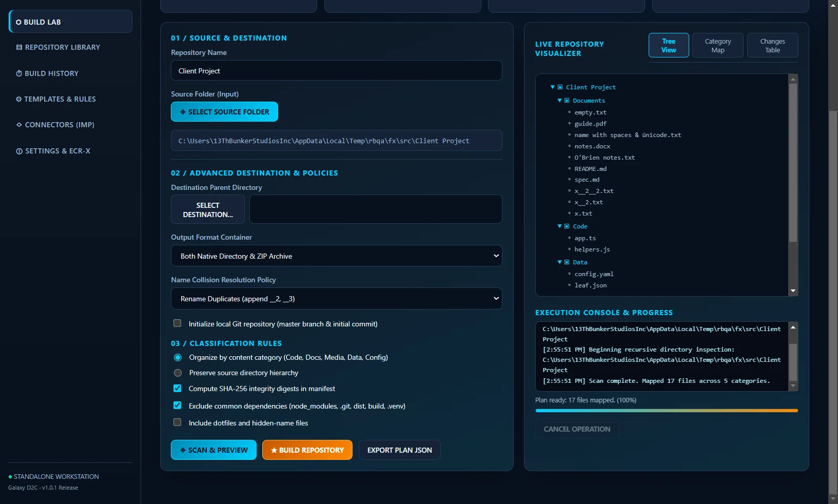The width and height of the screenshot is (838, 504).
Task: Open Settings & ECR-X in sidebar
Action: tap(71, 151)
